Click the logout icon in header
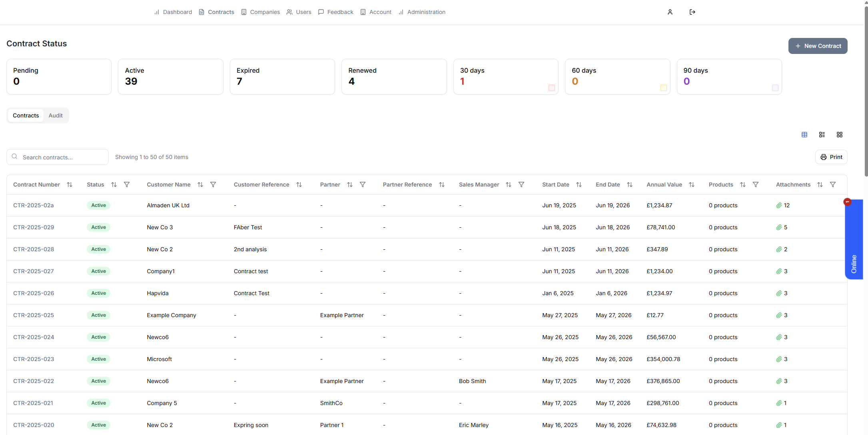The height and width of the screenshot is (435, 868). [x=692, y=12]
